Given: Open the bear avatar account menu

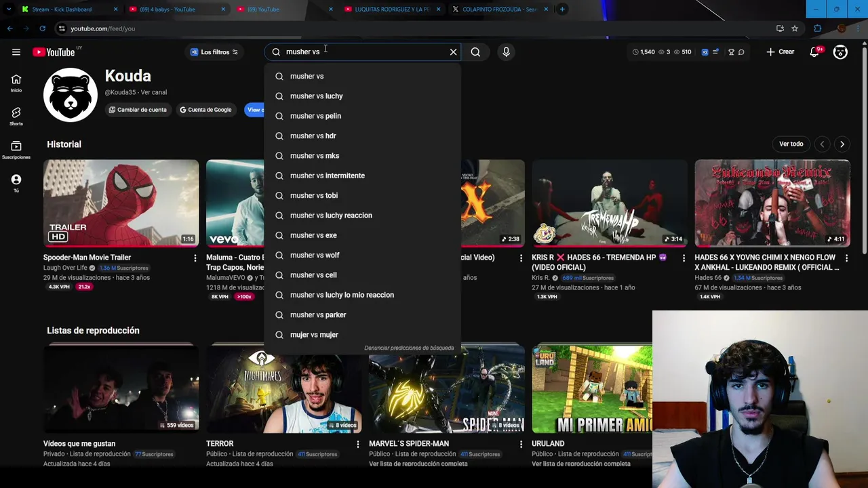Looking at the screenshot, I should 840,52.
